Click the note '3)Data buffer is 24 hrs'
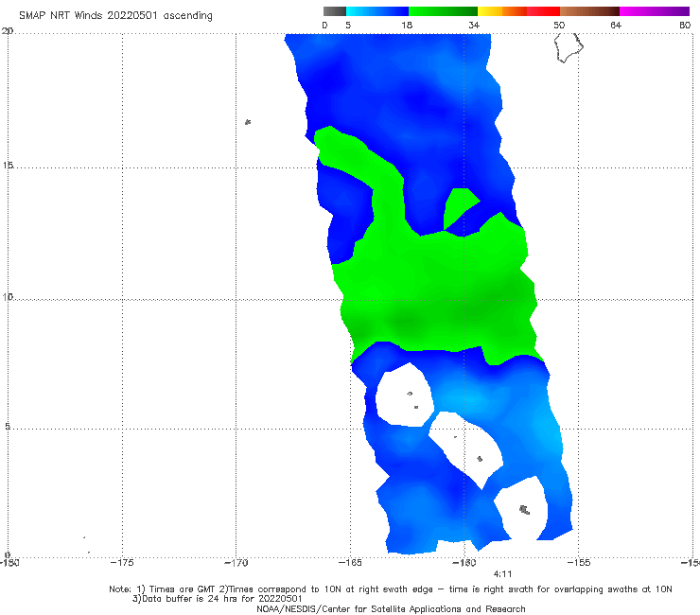The image size is (700, 615). [217, 599]
